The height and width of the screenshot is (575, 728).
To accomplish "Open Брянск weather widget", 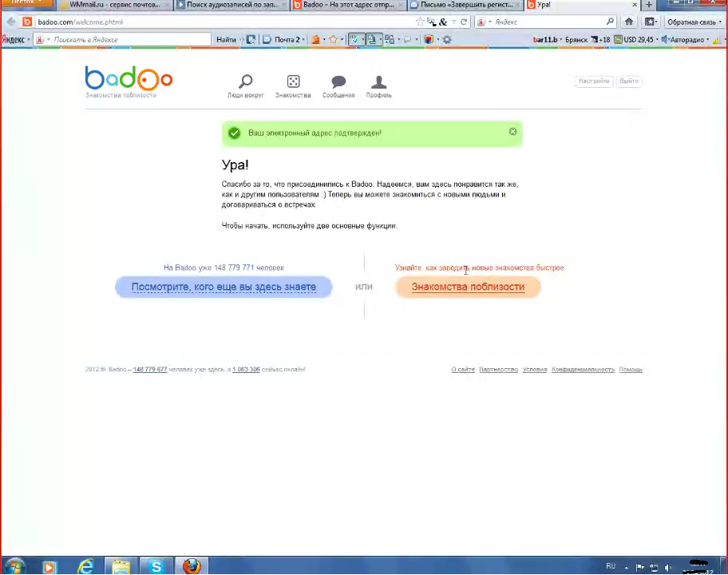I will [x=588, y=39].
